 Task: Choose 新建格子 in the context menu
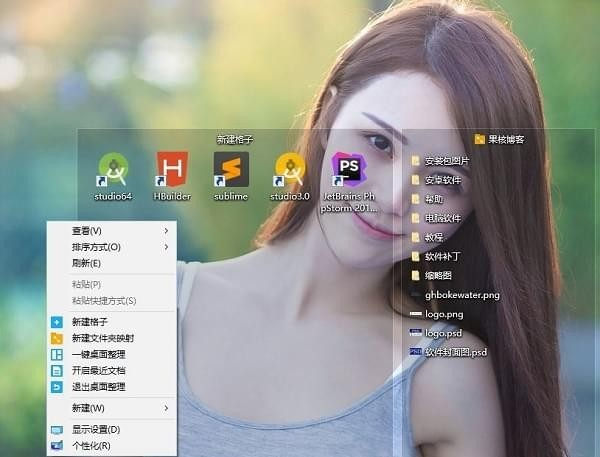click(x=91, y=322)
